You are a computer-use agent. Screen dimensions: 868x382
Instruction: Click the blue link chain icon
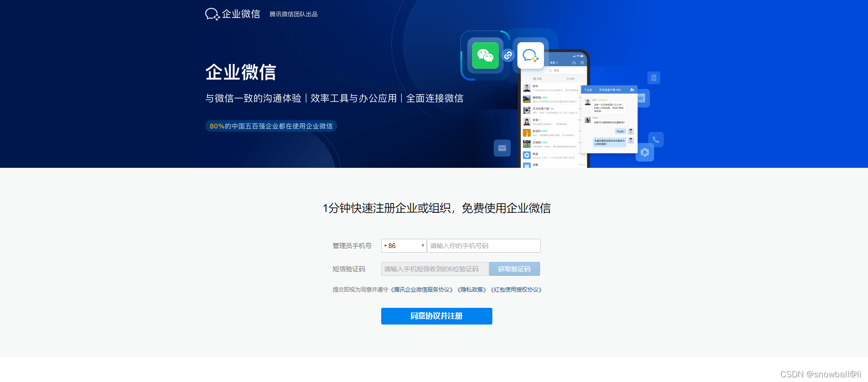click(508, 56)
